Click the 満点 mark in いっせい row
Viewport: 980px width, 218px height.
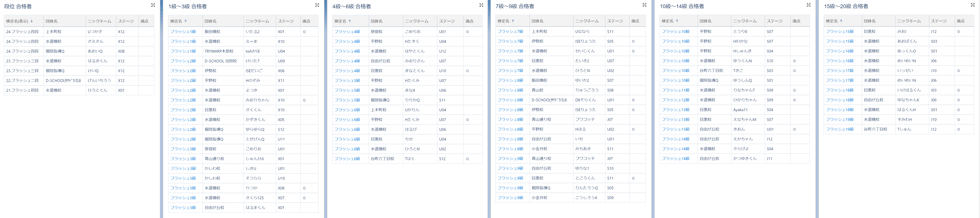click(959, 71)
